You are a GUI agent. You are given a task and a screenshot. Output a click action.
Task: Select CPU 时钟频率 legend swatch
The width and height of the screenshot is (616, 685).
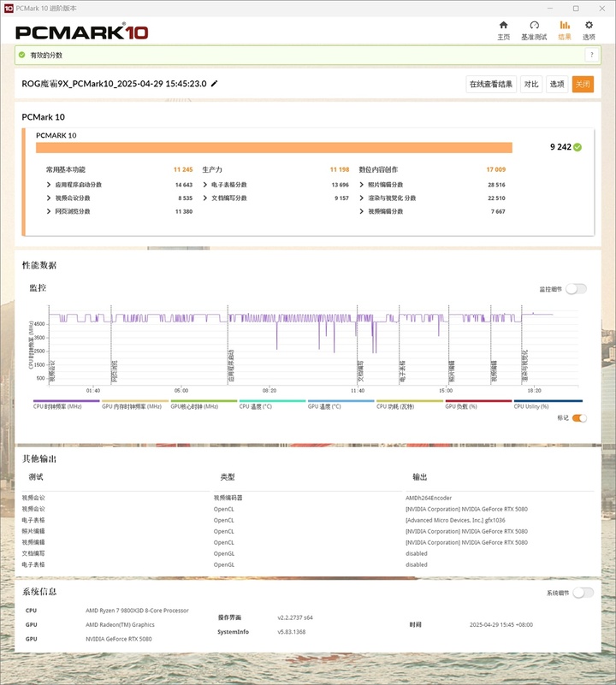[x=67, y=400]
